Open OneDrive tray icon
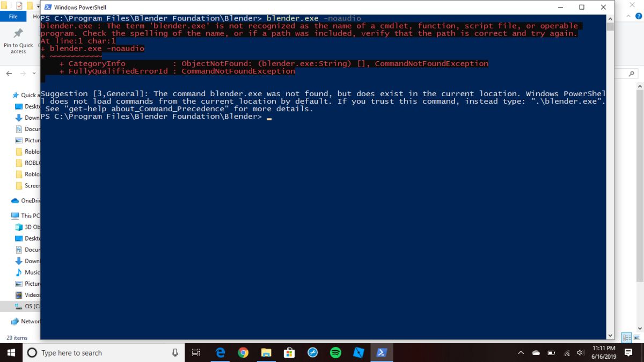The width and height of the screenshot is (644, 362). point(536,353)
